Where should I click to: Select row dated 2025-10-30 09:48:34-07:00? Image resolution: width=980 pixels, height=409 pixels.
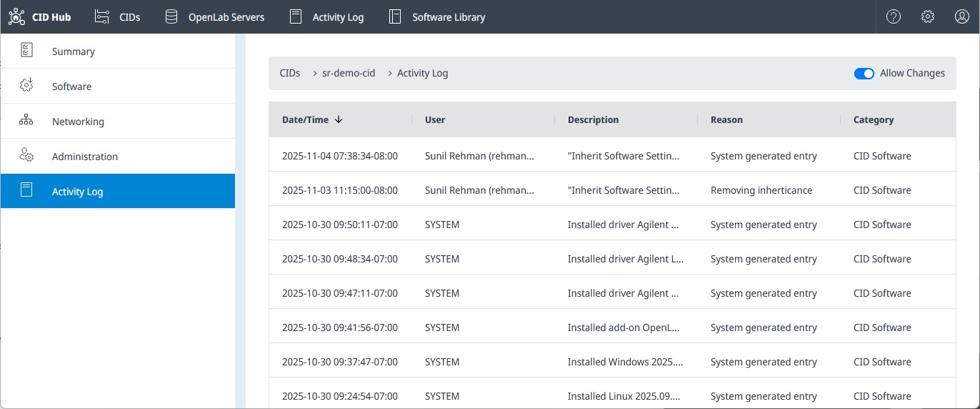(x=612, y=259)
